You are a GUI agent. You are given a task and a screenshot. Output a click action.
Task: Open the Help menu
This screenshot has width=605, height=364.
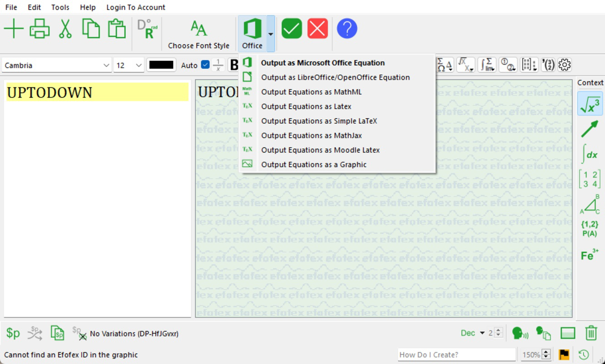[x=87, y=7]
